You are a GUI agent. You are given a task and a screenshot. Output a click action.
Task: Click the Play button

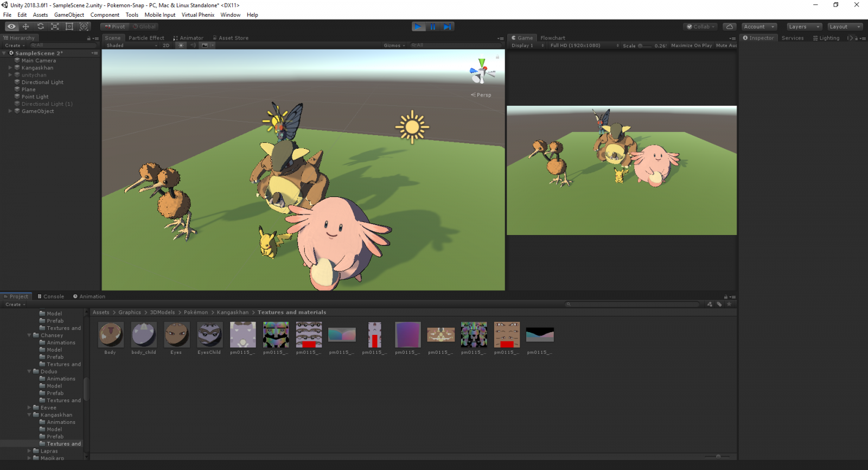(x=418, y=27)
